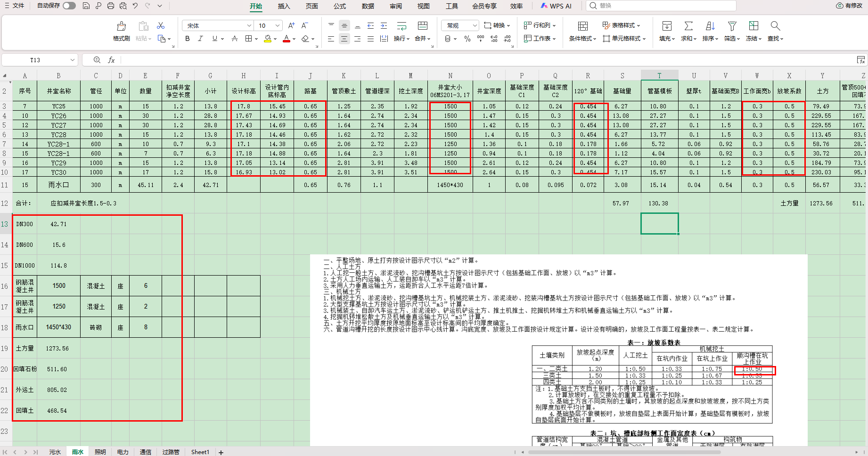Click the Sort (排序) icon
The height and width of the screenshot is (456, 868).
(x=710, y=26)
